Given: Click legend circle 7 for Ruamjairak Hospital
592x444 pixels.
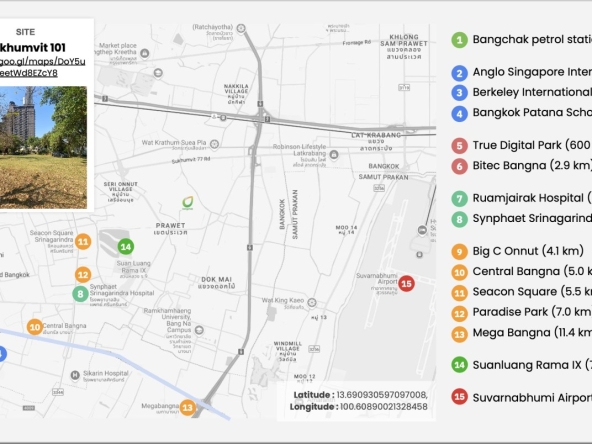Looking at the screenshot, I should (x=459, y=199).
